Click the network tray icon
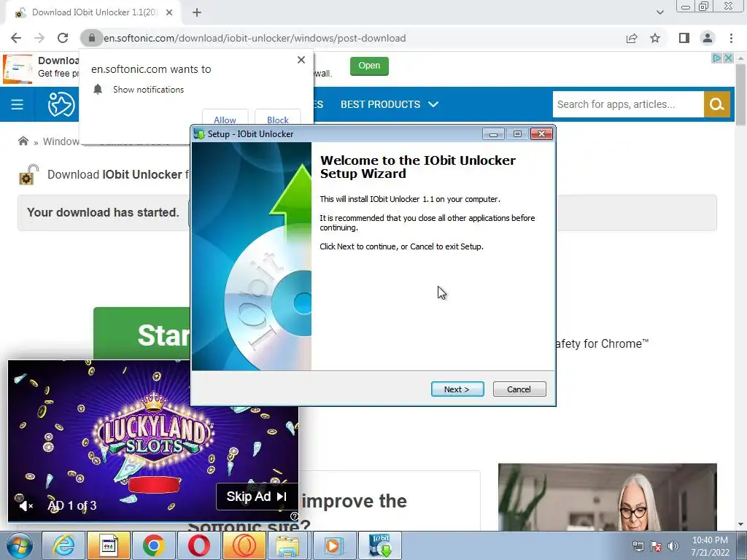The height and width of the screenshot is (560, 747). click(x=638, y=546)
